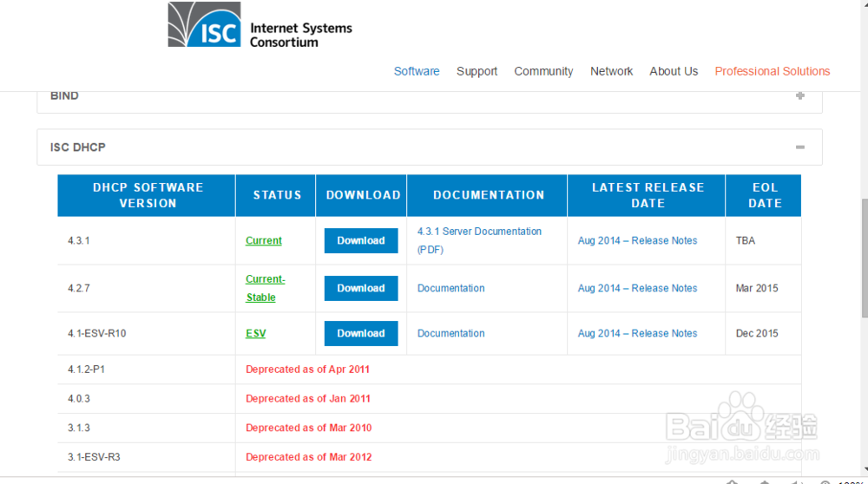
Task: Open Documentation link for 4.1-ESV-R10
Action: [450, 334]
